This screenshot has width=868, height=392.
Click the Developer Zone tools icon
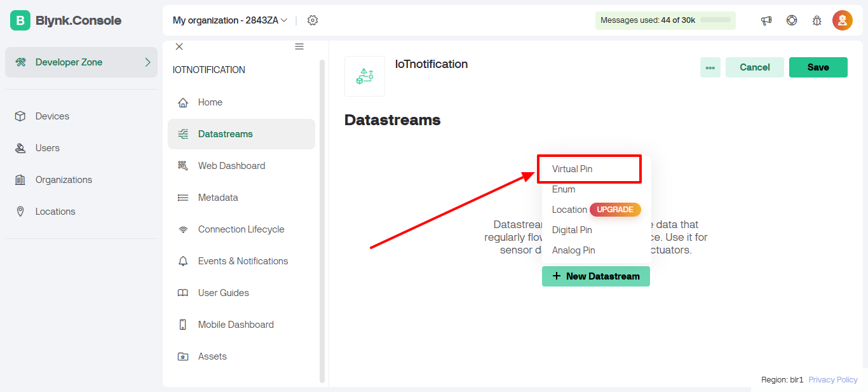20,62
